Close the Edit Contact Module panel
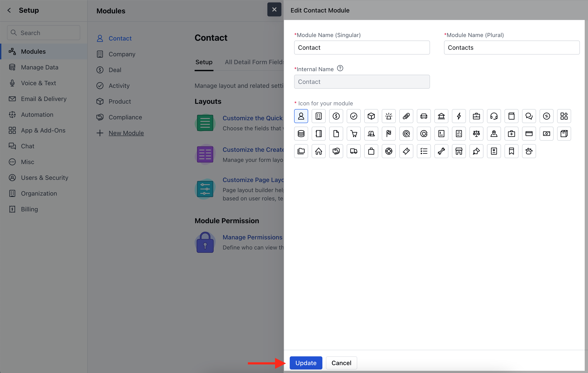This screenshot has height=373, width=588. point(274,9)
